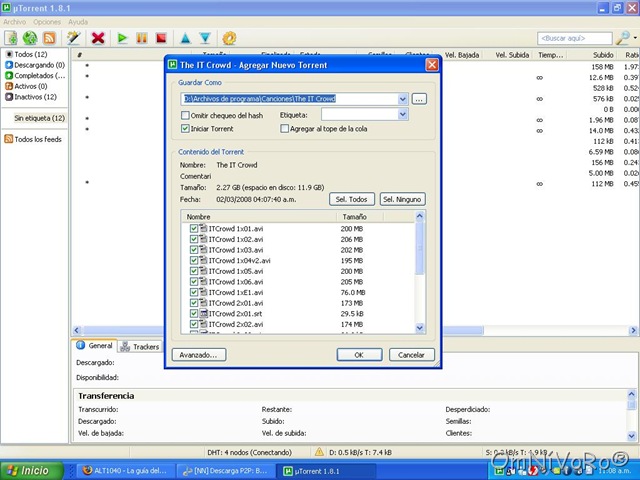Click the Avanzado... button
The width and height of the screenshot is (640, 480).
[x=199, y=355]
